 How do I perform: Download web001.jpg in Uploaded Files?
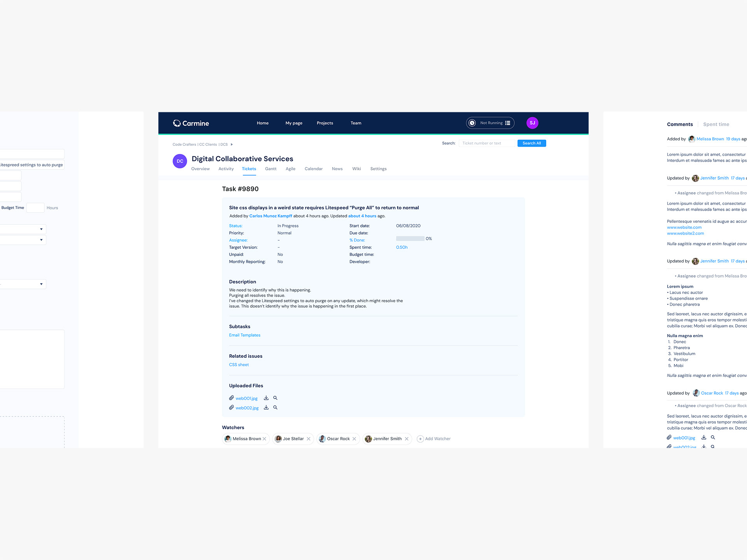click(x=266, y=398)
